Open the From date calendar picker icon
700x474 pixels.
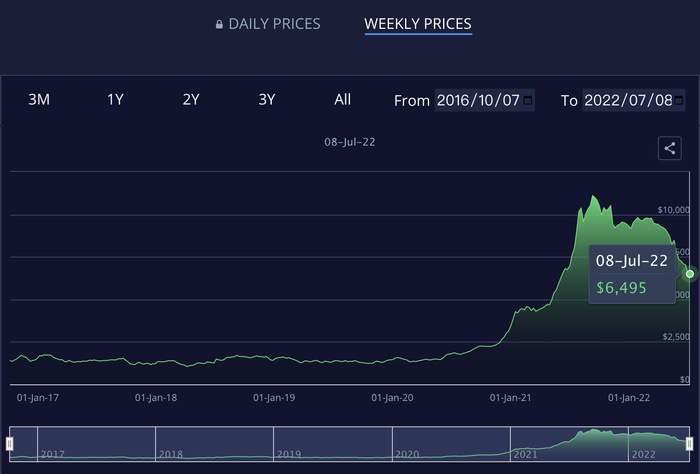(527, 100)
